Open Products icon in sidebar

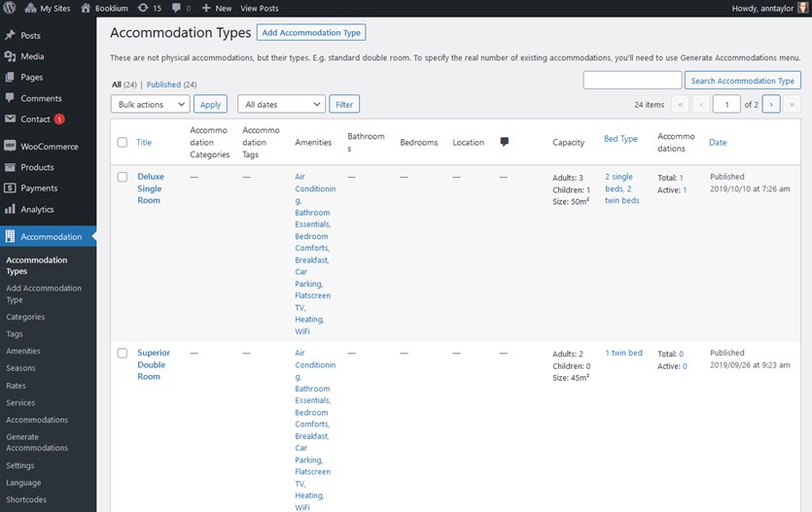[10, 167]
